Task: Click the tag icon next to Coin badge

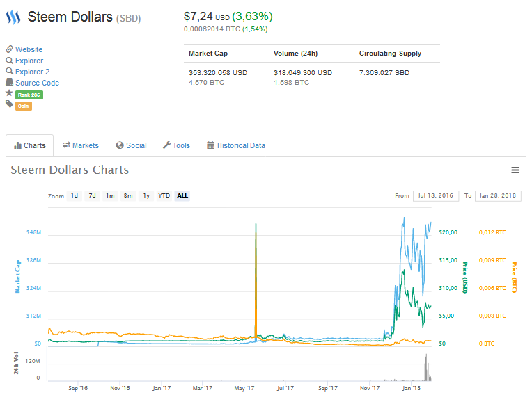Action: [9, 104]
